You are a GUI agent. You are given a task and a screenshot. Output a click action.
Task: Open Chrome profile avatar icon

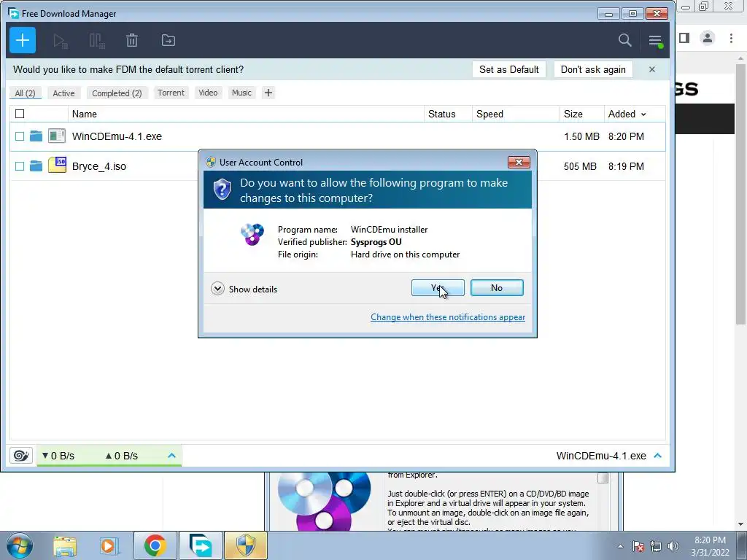point(708,38)
